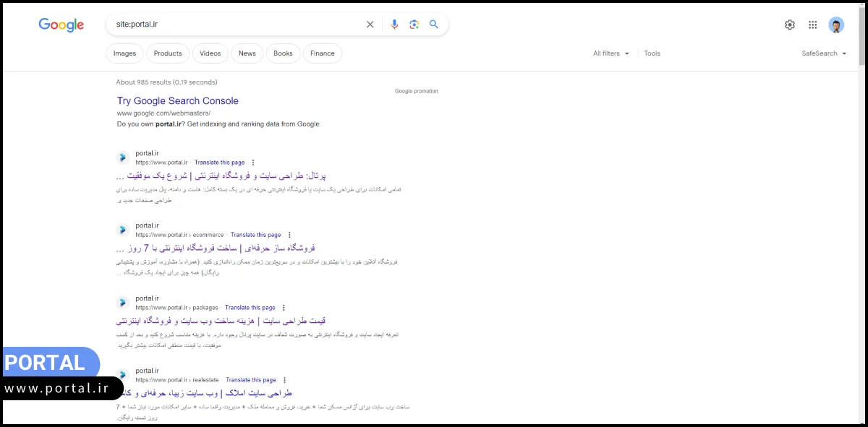Screen dimensions: 868x427
Task: Start a voice search using the microphone icon
Action: click(394, 24)
